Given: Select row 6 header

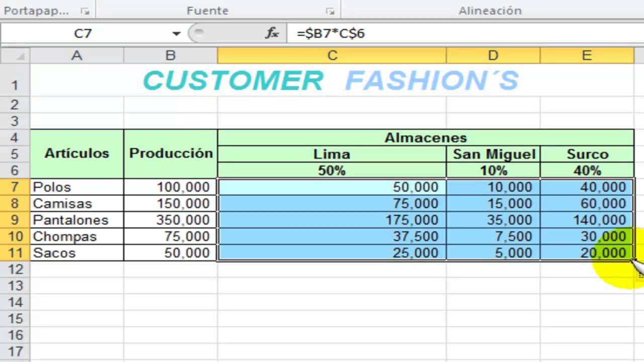Looking at the screenshot, I should (15, 170).
